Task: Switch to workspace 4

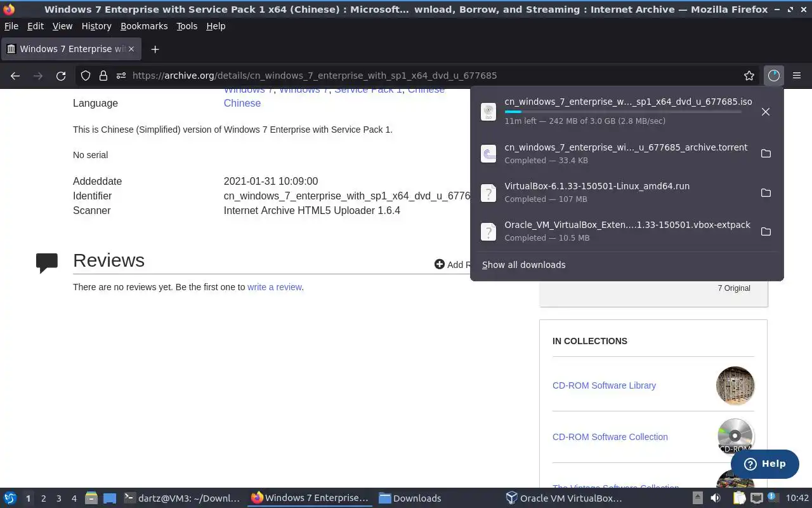Action: coord(74,498)
